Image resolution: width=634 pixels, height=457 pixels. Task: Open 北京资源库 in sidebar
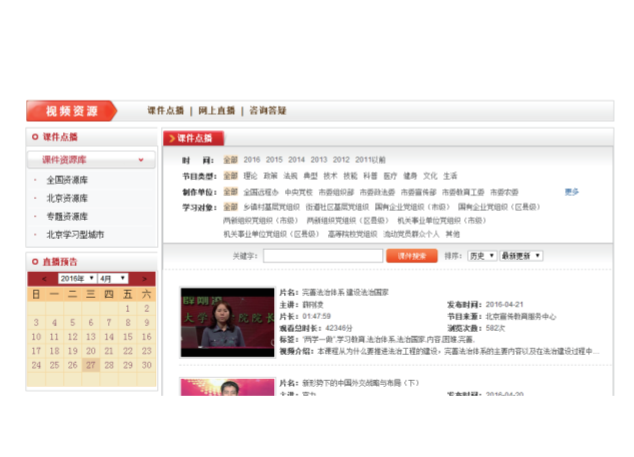coord(67,198)
